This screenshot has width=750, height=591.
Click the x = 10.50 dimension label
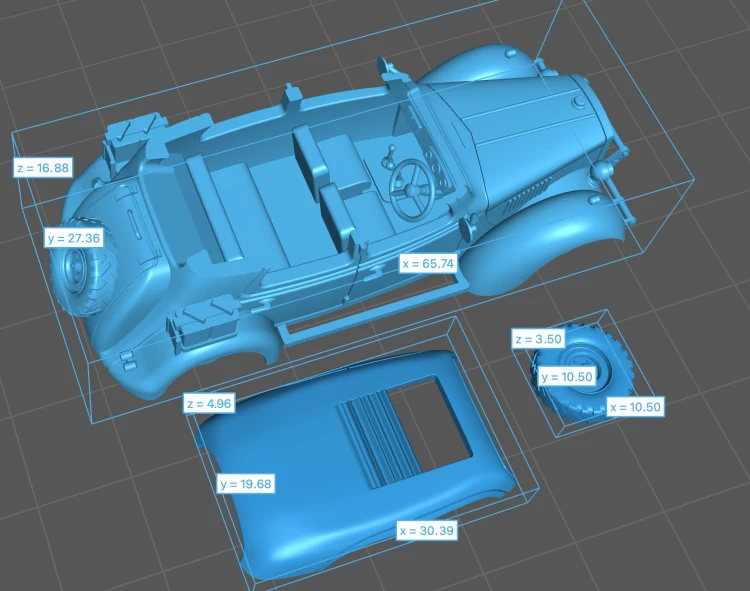click(635, 407)
